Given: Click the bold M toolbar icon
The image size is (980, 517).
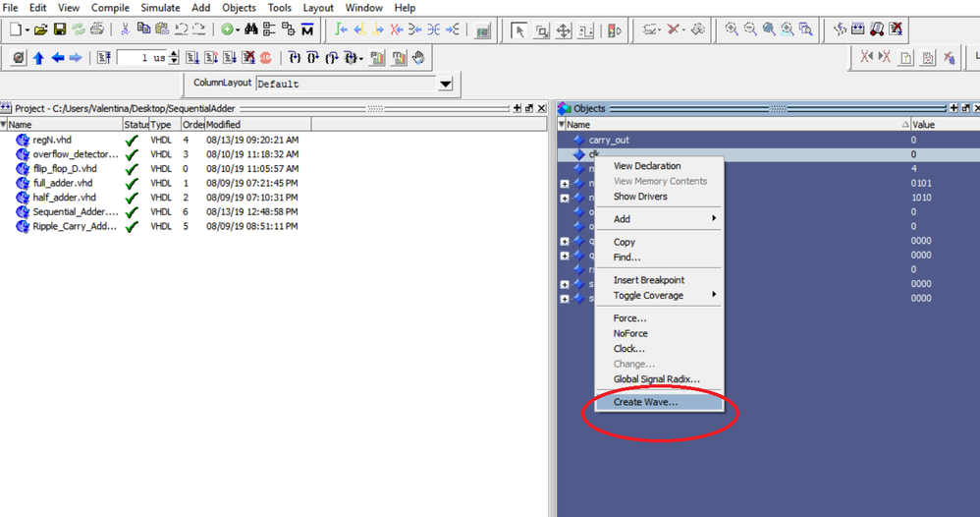Looking at the screenshot, I should click(307, 29).
